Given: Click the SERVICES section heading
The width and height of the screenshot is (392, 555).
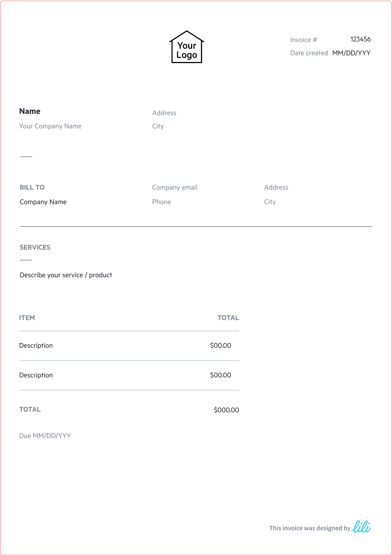Looking at the screenshot, I should 35,247.
